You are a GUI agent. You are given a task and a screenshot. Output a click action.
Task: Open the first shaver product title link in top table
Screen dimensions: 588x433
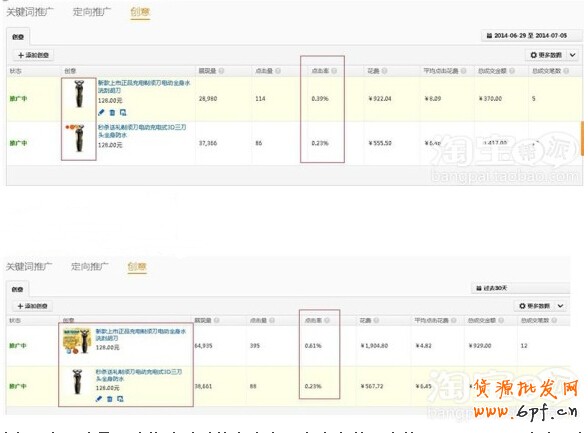click(144, 87)
